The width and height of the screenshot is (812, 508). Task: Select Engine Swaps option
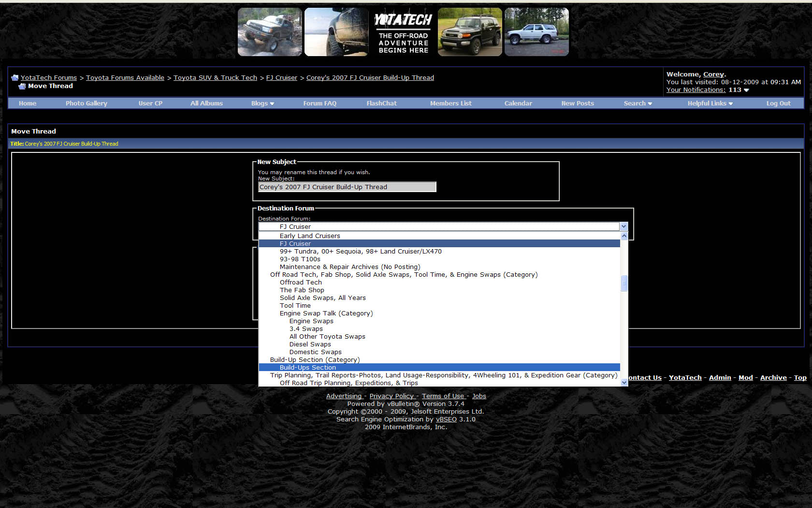point(439,321)
